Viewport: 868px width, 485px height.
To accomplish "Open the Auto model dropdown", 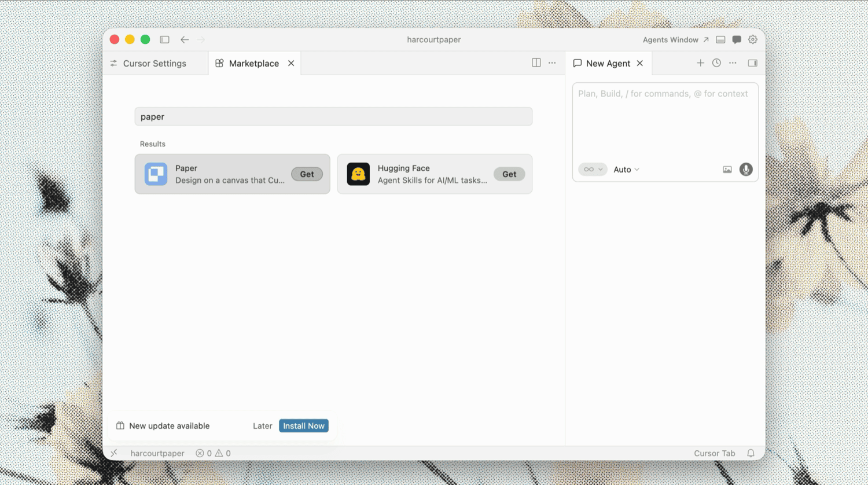I will coord(626,170).
